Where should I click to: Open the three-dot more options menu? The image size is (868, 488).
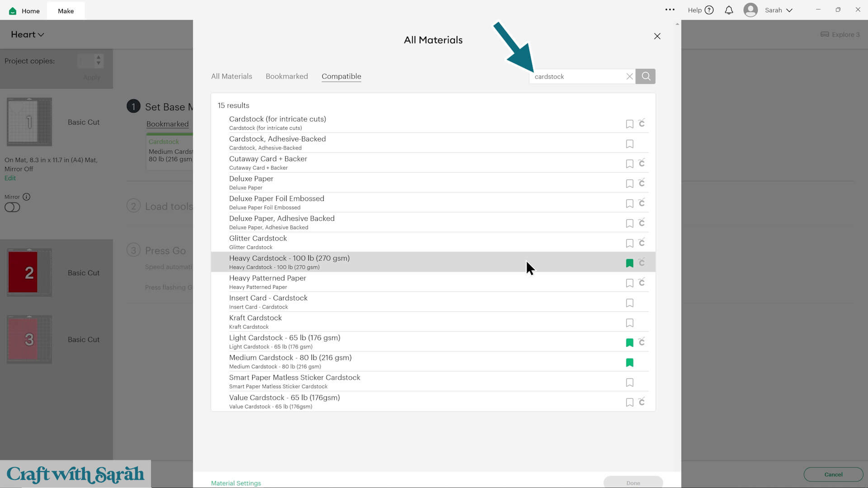[670, 9]
